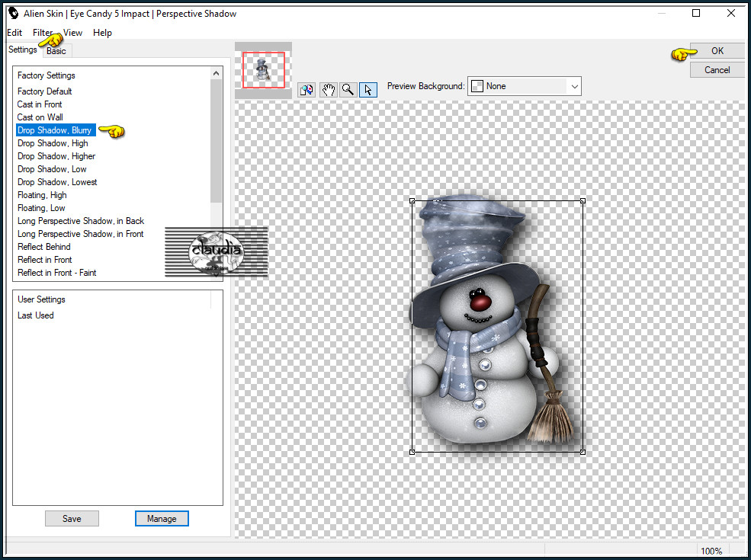This screenshot has height=560, width=751.
Task: Select the Last Used user setting
Action: coord(35,315)
